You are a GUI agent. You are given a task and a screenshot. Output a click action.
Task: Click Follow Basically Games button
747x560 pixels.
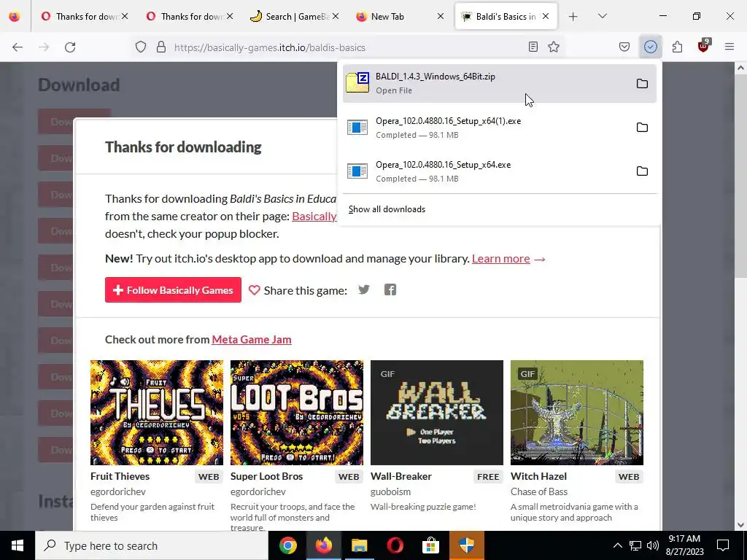(173, 289)
